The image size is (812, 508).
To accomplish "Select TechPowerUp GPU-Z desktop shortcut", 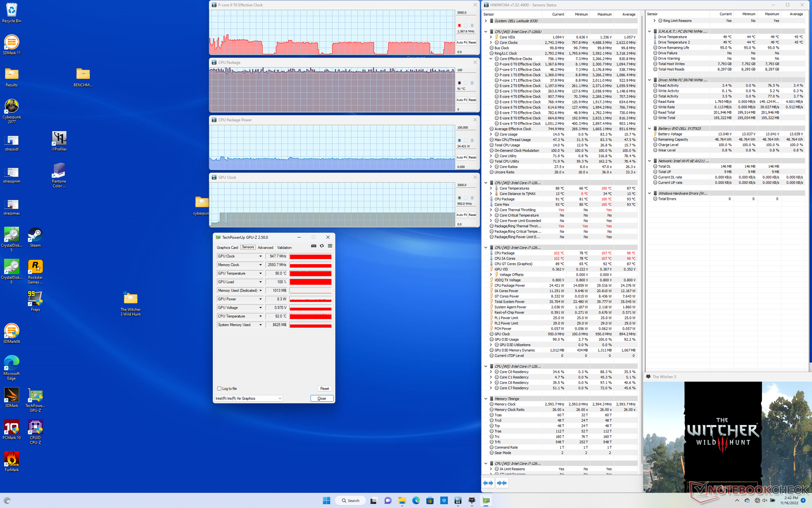I will (x=35, y=400).
